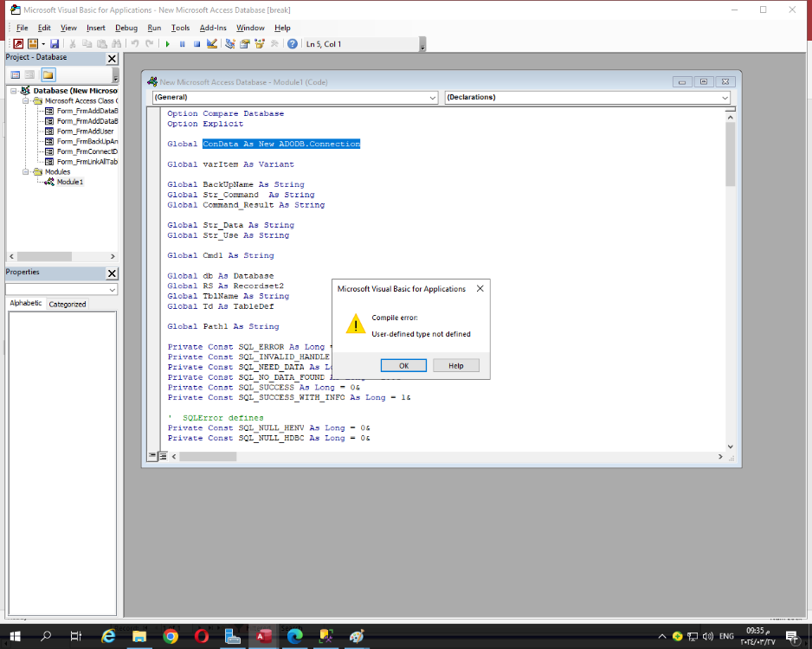
Task: Open the Windows Start menu
Action: pos(15,636)
